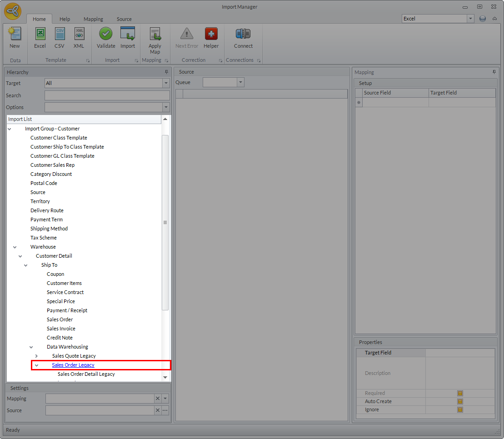Switch to the Mapping ribbon tab
The image size is (504, 439).
click(93, 19)
